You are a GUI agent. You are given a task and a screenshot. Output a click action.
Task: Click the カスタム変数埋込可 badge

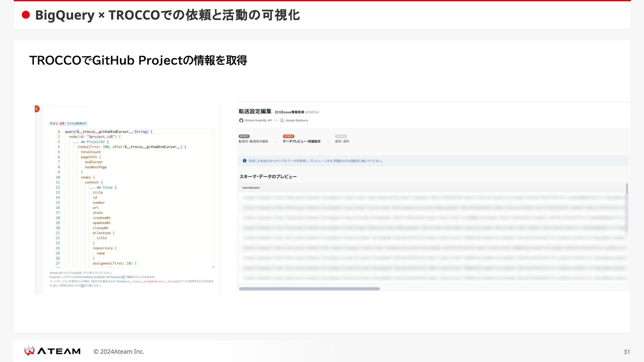76,124
